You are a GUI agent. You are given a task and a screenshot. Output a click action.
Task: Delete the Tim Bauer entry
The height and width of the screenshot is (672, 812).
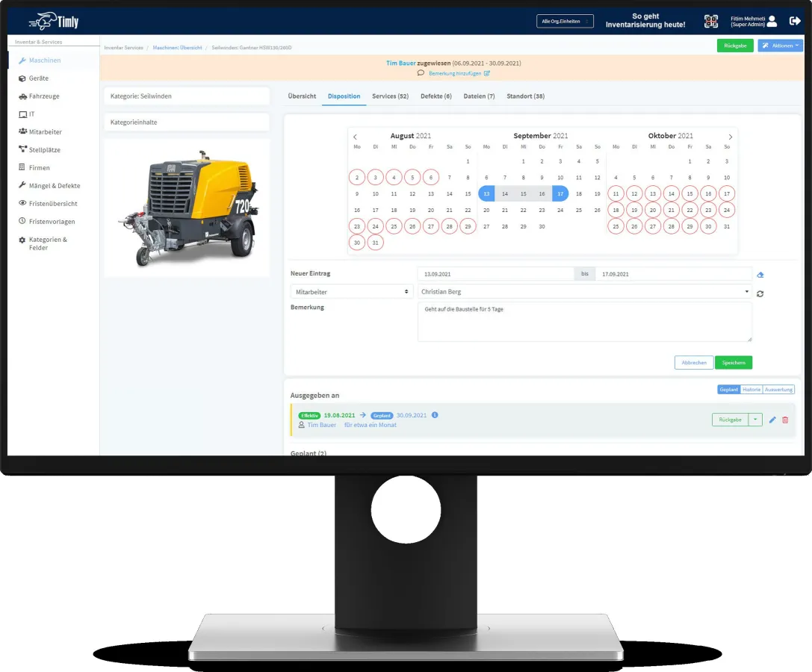click(x=784, y=420)
